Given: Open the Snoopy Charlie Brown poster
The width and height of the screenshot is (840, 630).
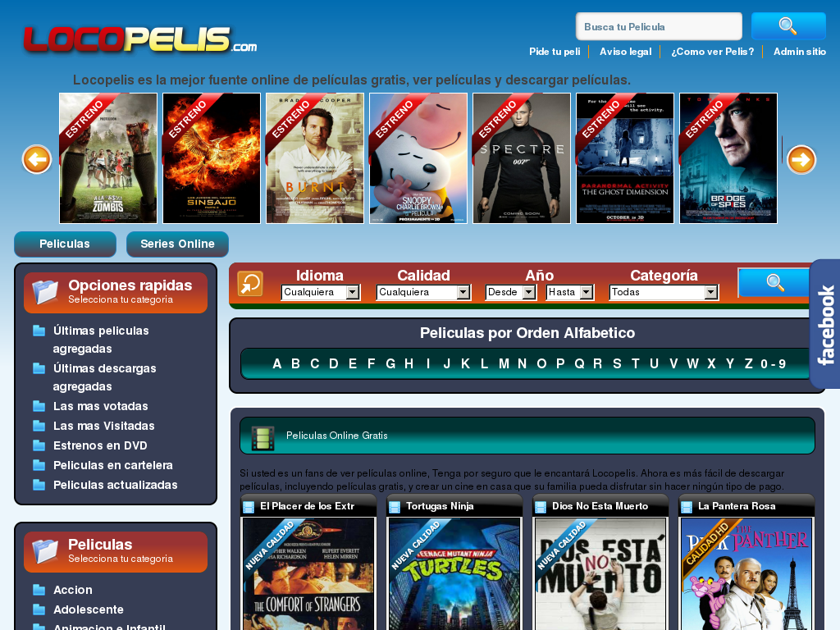Looking at the screenshot, I should 418,158.
